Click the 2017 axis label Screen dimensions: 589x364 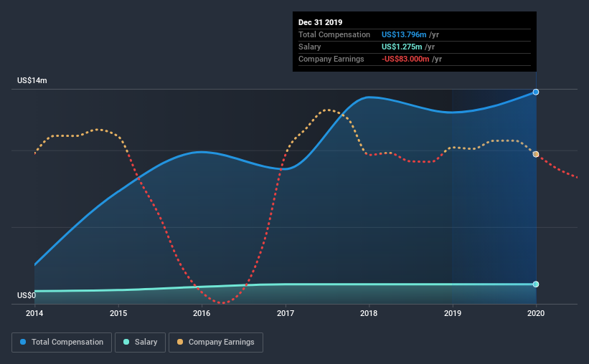point(286,313)
